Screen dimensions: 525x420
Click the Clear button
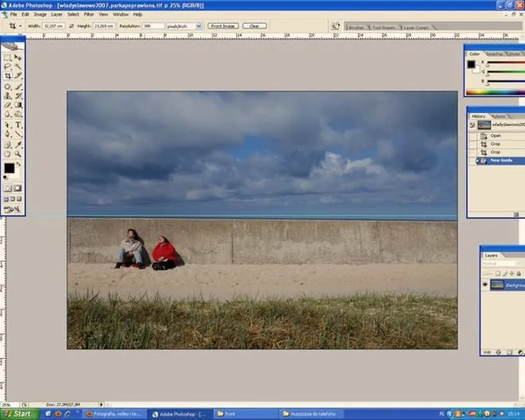point(255,25)
